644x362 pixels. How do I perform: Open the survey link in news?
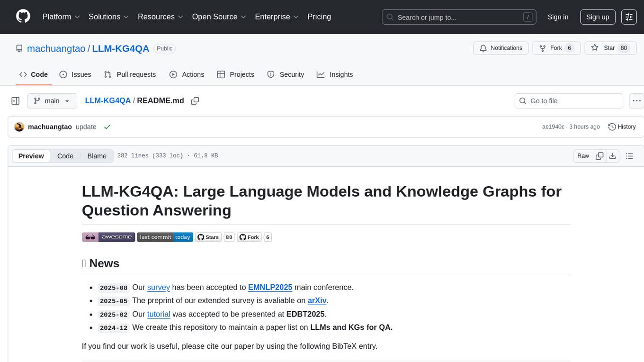159,287
